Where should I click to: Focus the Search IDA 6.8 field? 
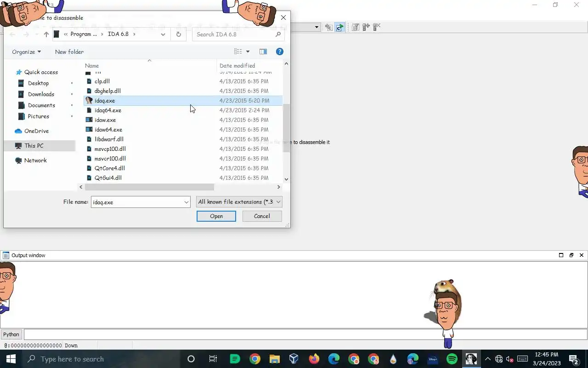coord(234,34)
